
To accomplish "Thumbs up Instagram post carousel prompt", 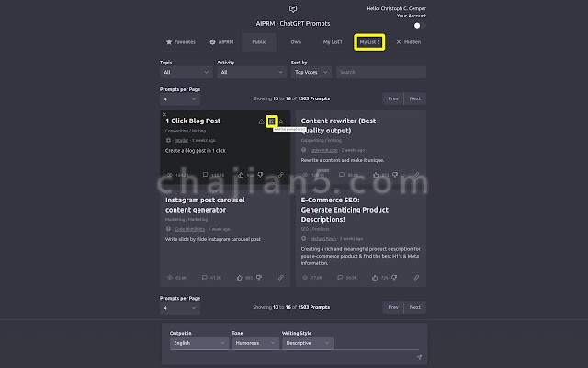I will click(x=240, y=278).
